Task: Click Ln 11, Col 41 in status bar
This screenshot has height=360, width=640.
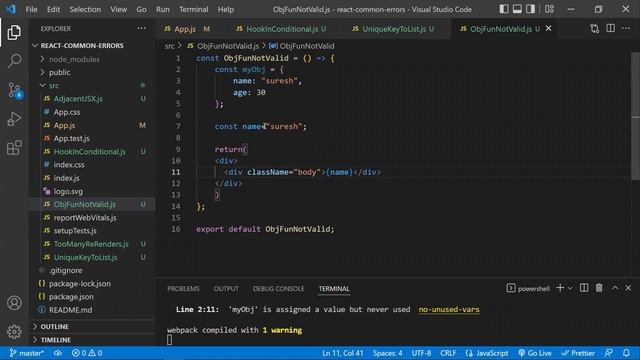Action: 342,353
